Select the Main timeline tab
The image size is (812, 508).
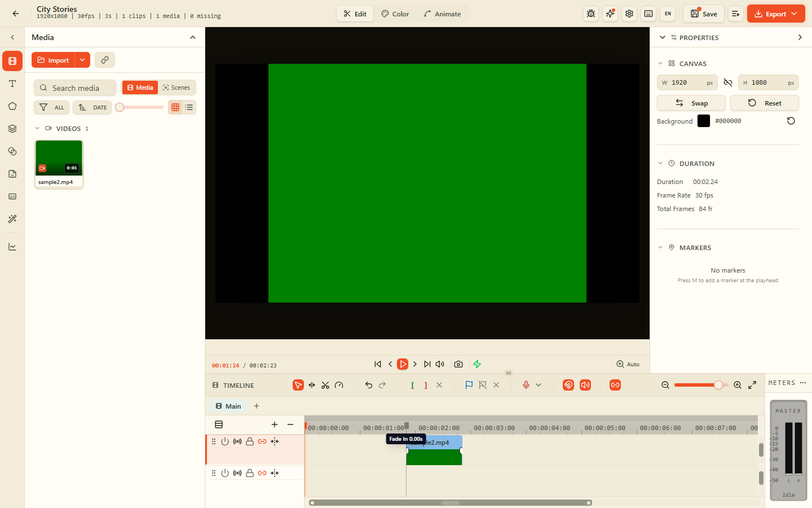[228, 406]
